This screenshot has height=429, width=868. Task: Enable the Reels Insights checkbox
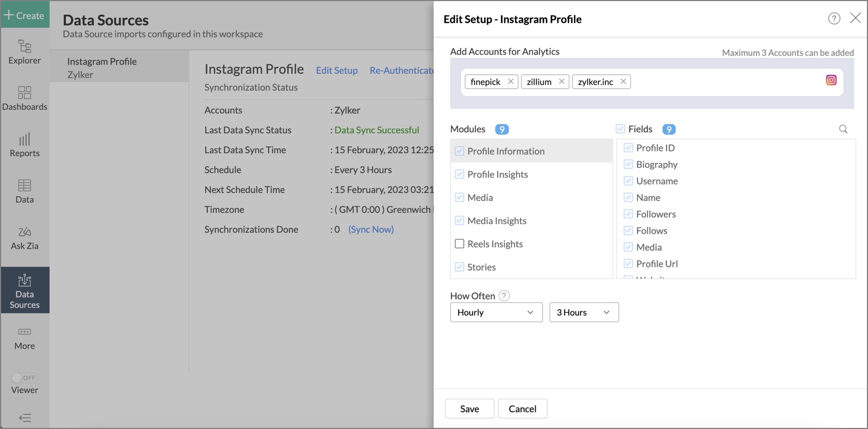pyautogui.click(x=459, y=244)
